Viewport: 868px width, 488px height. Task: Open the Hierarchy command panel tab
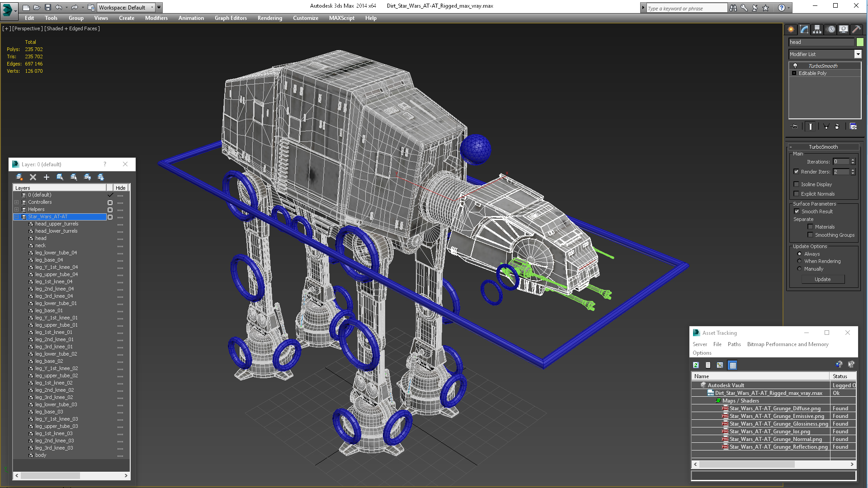pyautogui.click(x=817, y=29)
